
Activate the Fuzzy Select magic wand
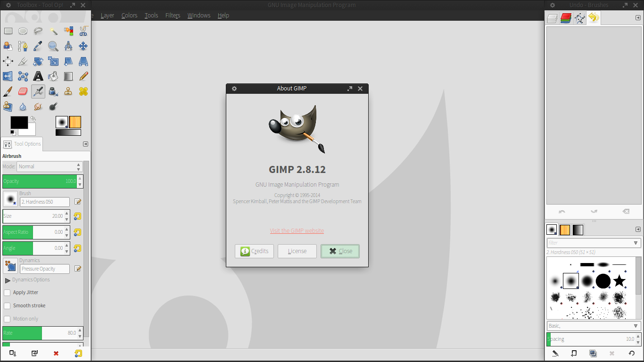click(53, 31)
